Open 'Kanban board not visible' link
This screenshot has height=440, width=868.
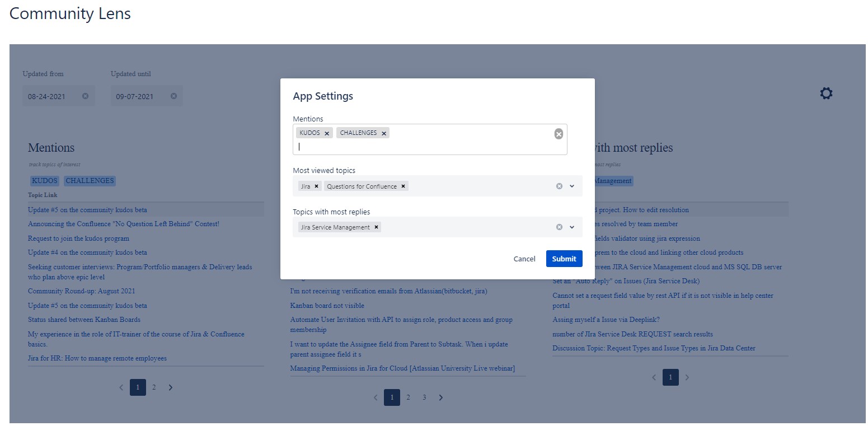(327, 306)
